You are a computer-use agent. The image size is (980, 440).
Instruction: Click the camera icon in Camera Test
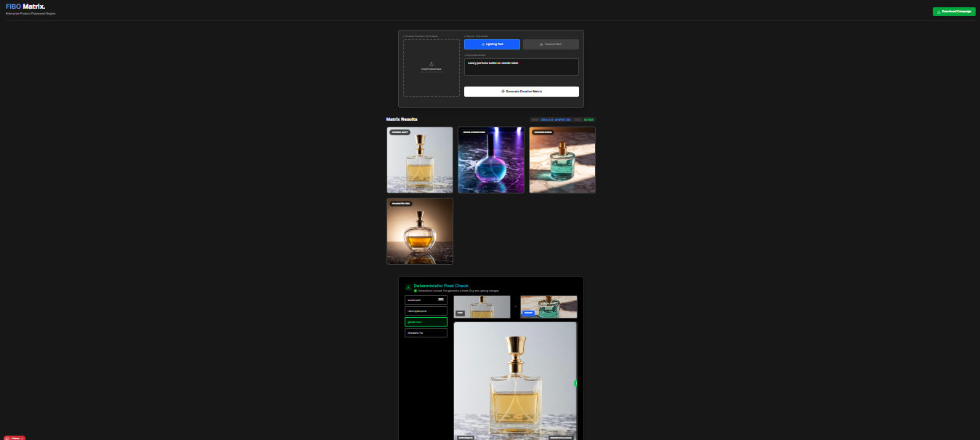(x=541, y=44)
